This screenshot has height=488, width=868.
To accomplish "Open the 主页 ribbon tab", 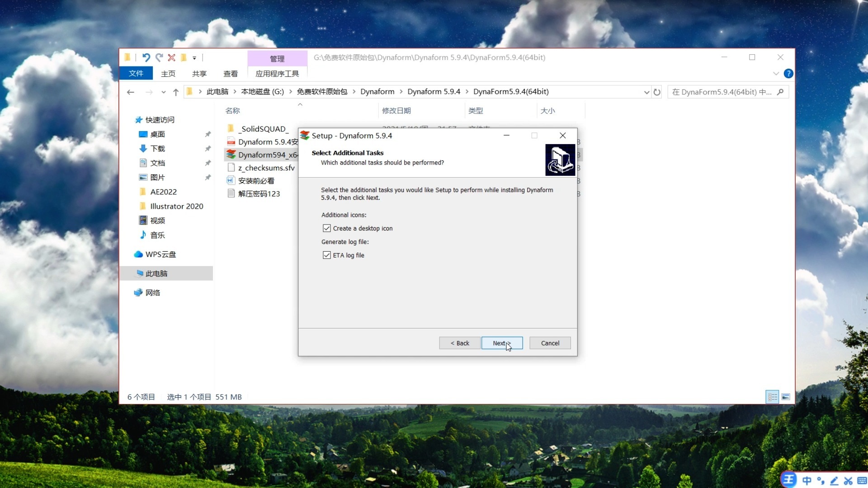I will click(x=168, y=73).
